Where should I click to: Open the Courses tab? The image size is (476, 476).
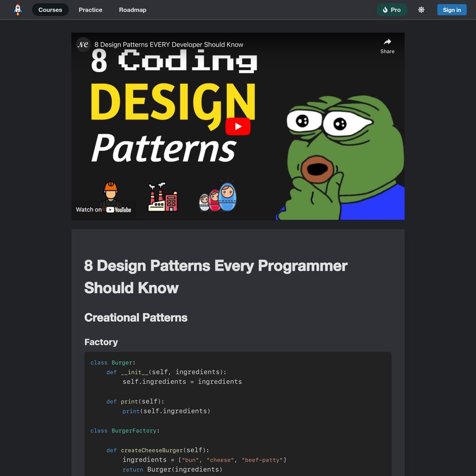pyautogui.click(x=50, y=10)
